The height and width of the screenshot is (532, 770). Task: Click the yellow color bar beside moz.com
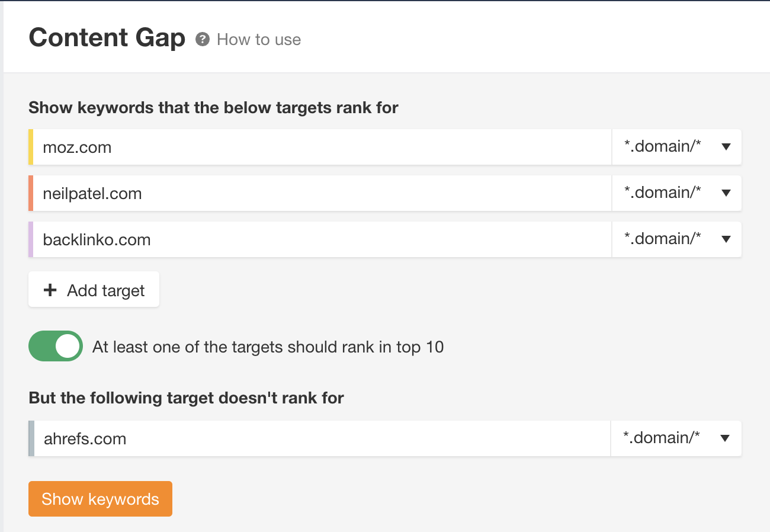(31, 147)
